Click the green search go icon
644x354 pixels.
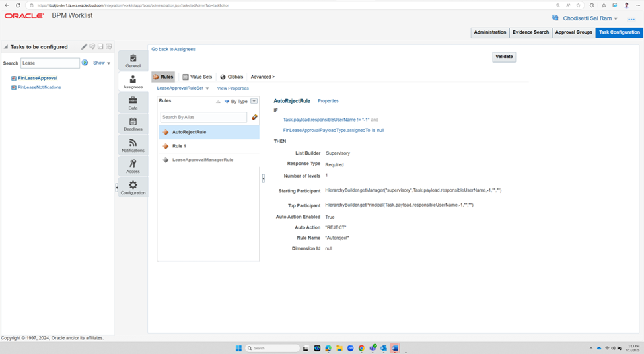point(85,63)
